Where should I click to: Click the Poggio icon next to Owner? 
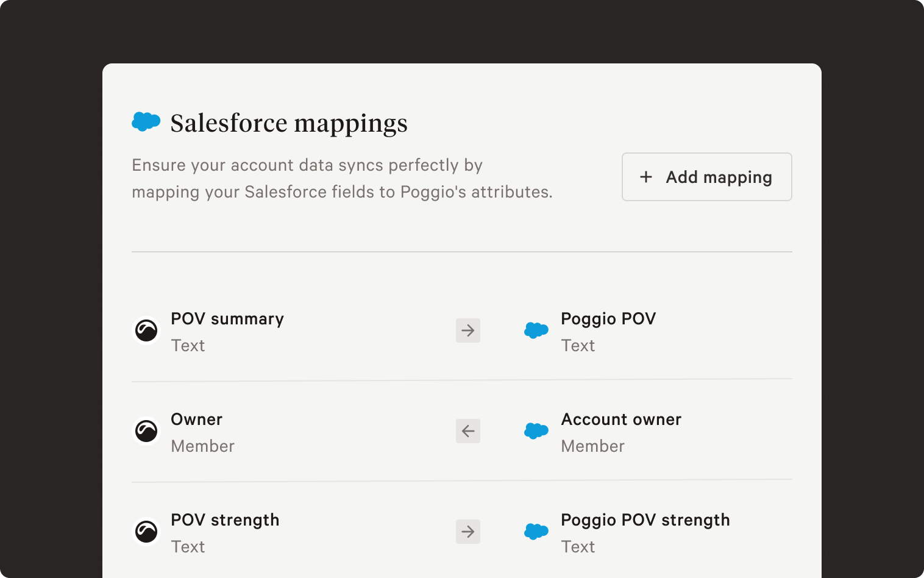pyautogui.click(x=146, y=431)
